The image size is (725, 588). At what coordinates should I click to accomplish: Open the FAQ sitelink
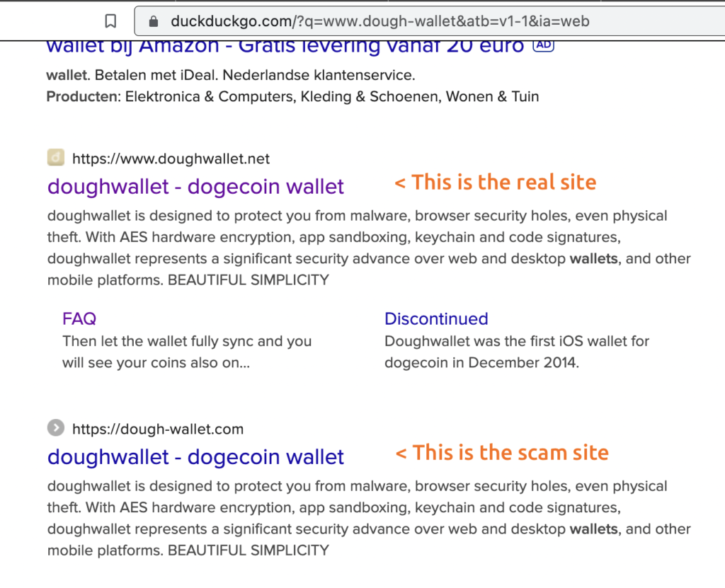[79, 318]
